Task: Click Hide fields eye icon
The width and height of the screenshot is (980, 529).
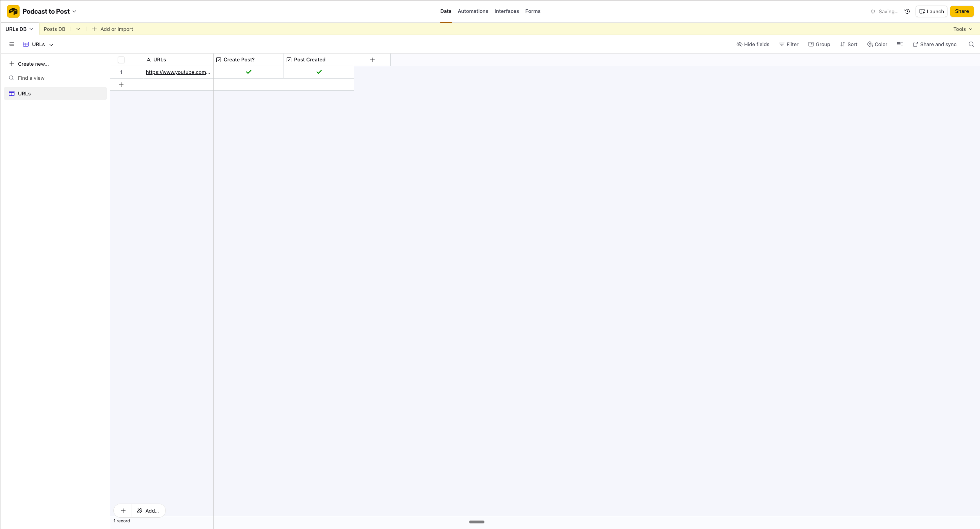Action: 739,44
